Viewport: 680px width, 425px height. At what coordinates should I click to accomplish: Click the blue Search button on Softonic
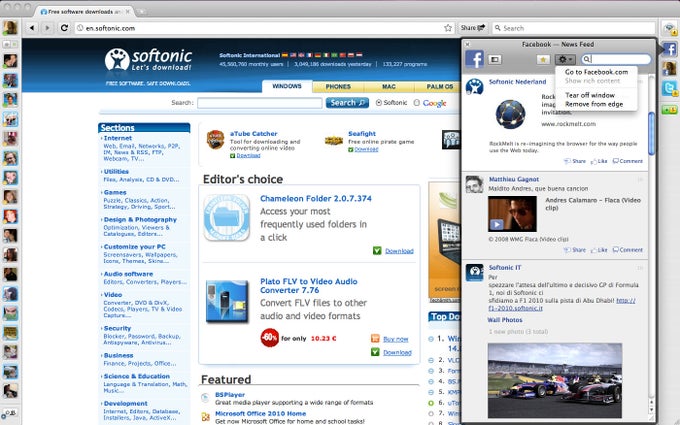click(x=347, y=103)
